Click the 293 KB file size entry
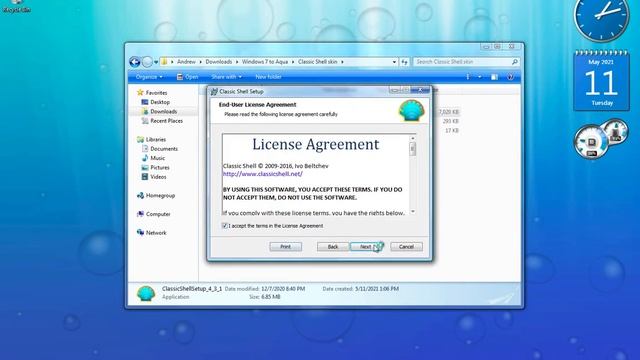The height and width of the screenshot is (360, 640). [451, 121]
